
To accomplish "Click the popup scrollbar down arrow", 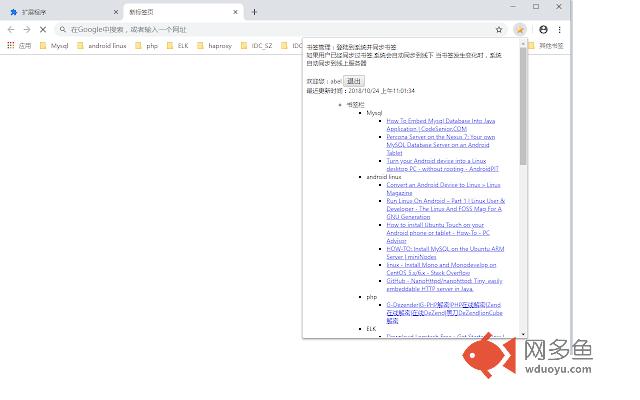I will coord(523,334).
